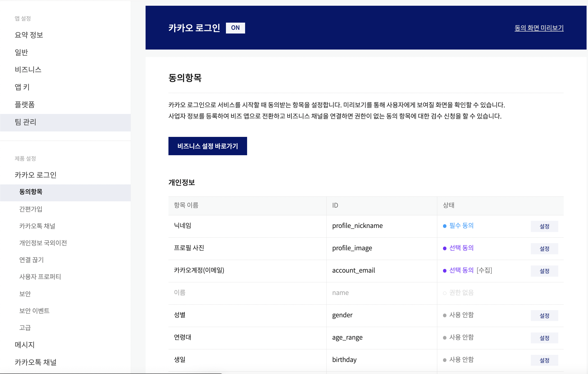This screenshot has width=588, height=374.
Task: Click 선택 동의 status of profile_image
Action: coord(458,248)
